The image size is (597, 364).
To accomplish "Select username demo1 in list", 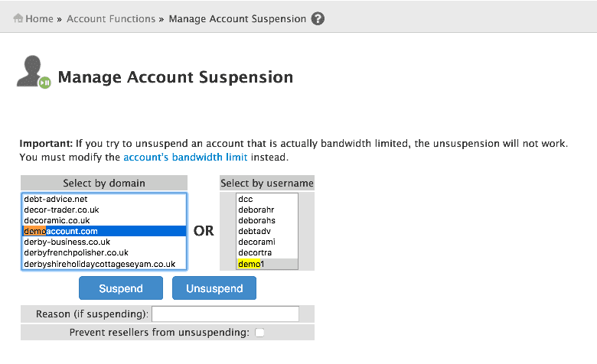I will coord(251,264).
